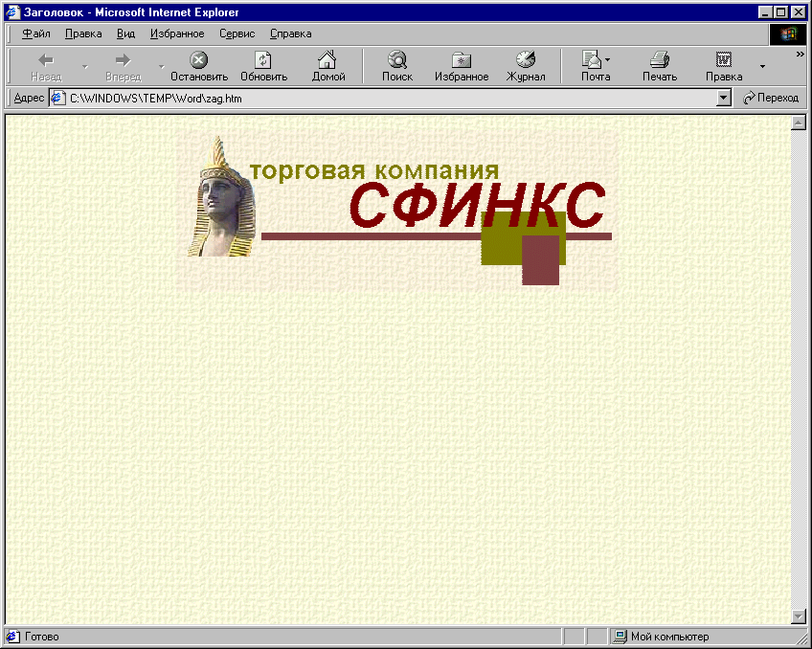Open the Избранное favorites toolbar icon
This screenshot has height=649, width=812.
click(461, 60)
